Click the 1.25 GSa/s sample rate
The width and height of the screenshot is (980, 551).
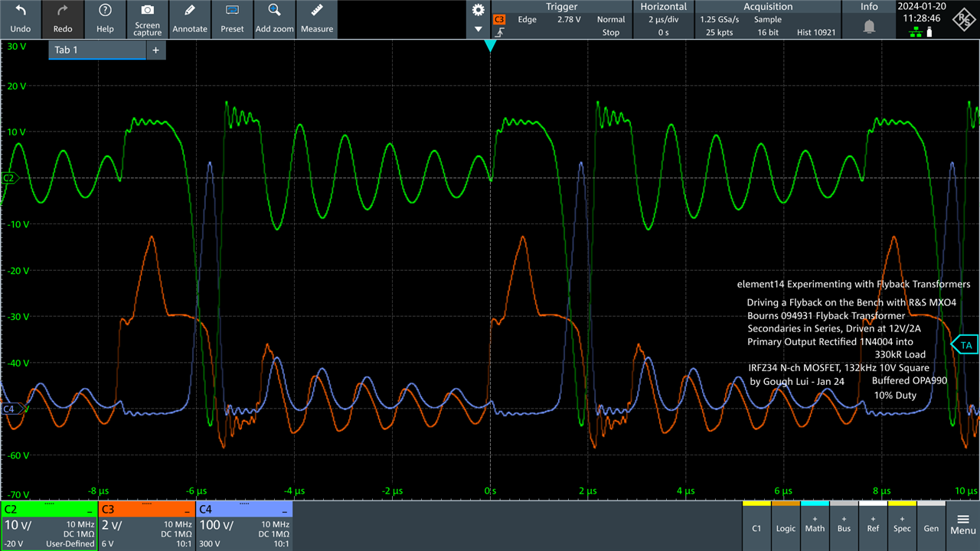point(721,20)
